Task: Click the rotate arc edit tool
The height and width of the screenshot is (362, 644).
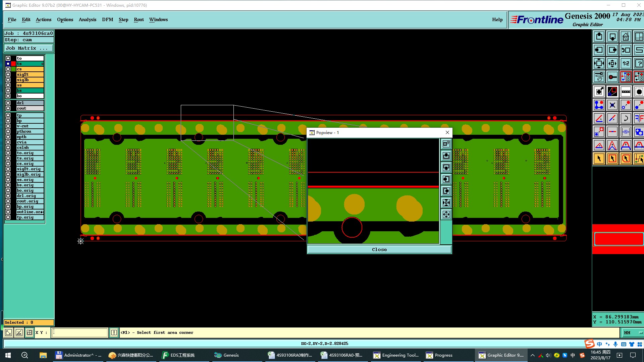Action: coord(626,118)
